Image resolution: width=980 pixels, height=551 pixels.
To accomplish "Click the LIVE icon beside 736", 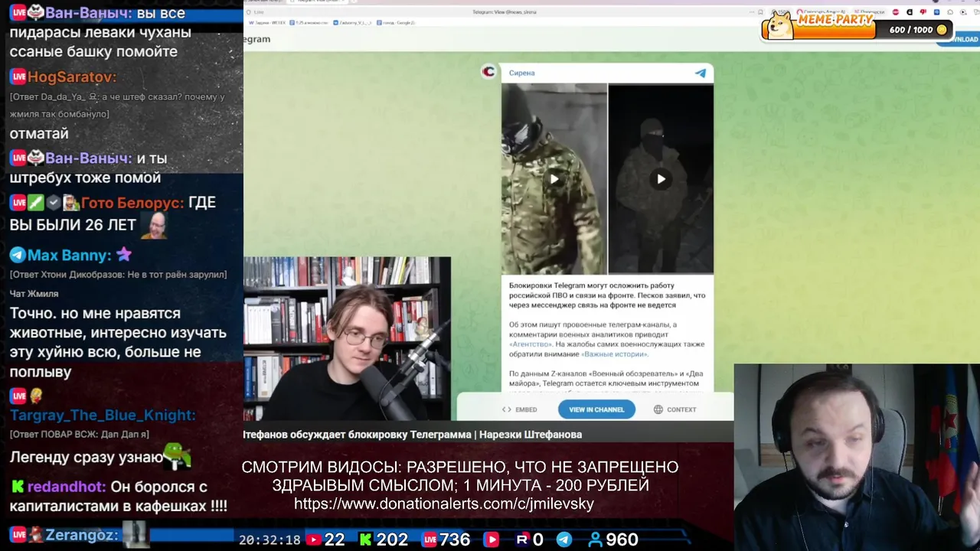I will click(430, 540).
